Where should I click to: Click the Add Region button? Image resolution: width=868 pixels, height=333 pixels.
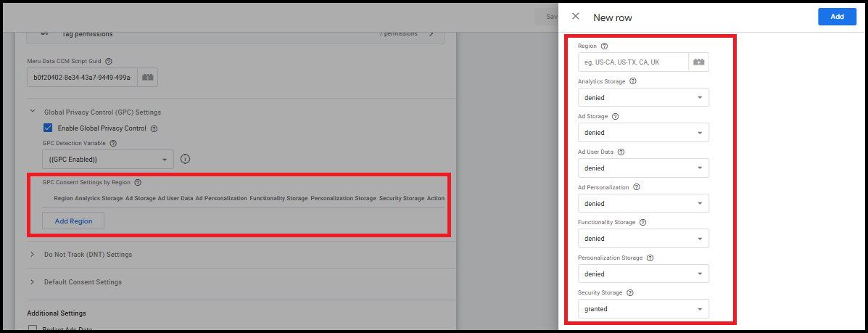tap(73, 221)
